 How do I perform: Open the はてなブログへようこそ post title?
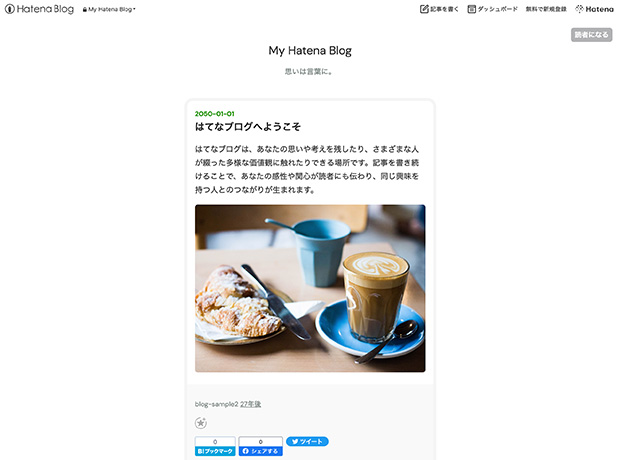click(x=248, y=127)
